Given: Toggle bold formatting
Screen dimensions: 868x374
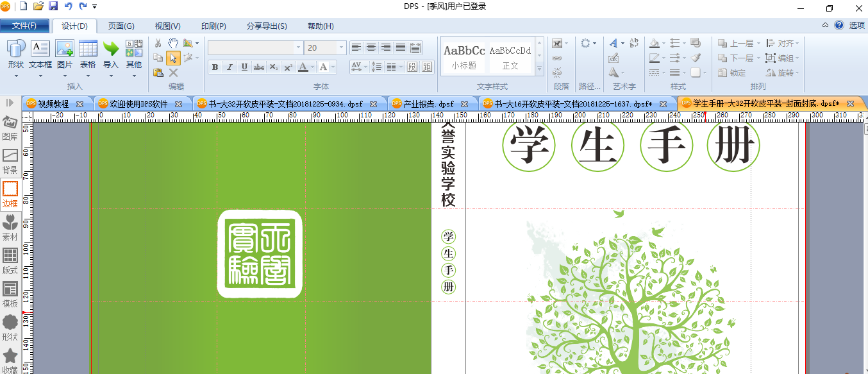Looking at the screenshot, I should click(215, 67).
